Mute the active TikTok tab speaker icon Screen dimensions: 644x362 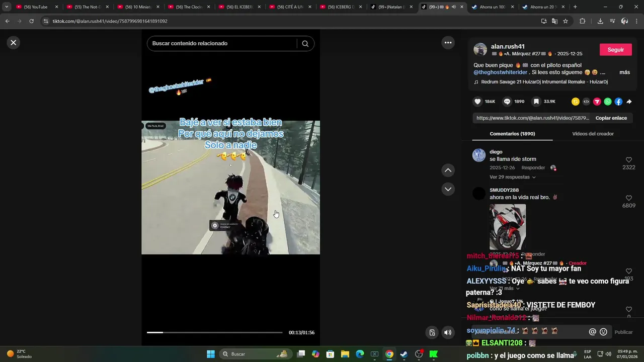point(454,7)
